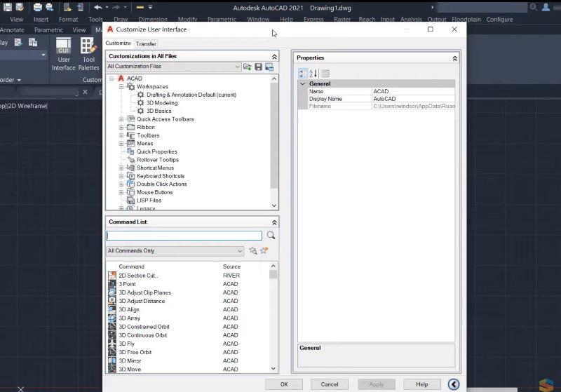Click the magnifier icon beside command search

(x=271, y=236)
